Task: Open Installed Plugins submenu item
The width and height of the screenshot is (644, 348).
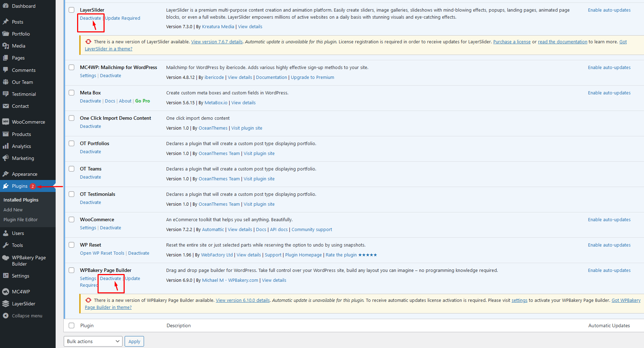Action: coord(21,200)
